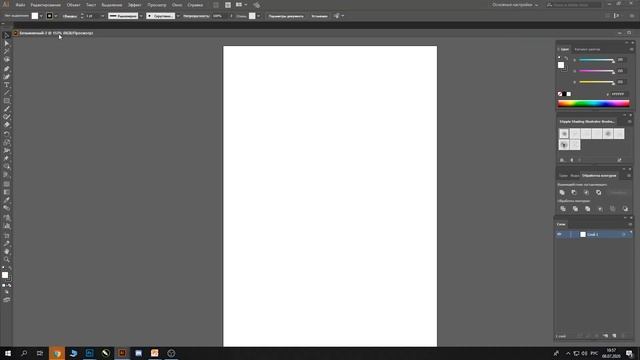Click Merge pathfinder icon

click(x=587, y=209)
